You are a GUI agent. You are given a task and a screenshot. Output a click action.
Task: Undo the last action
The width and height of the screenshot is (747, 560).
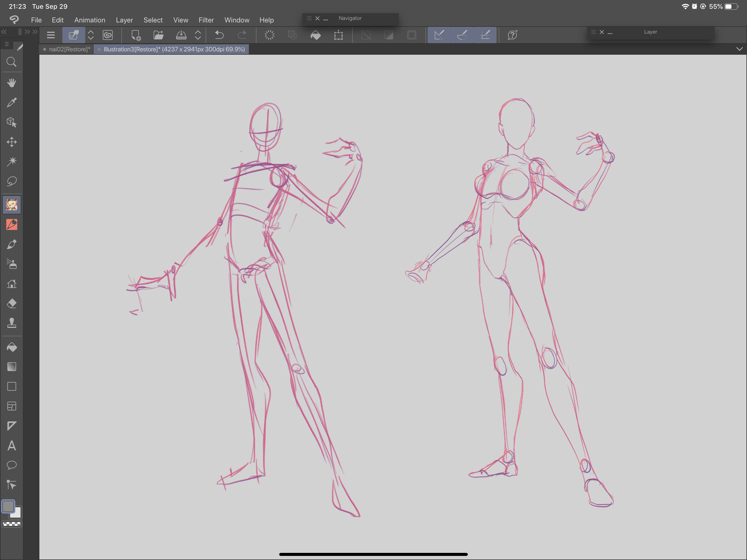[x=220, y=35]
